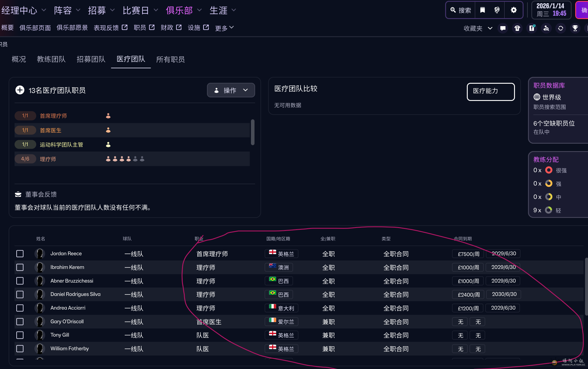The image size is (588, 369).
Task: Open the world globe icon
Action: [x=497, y=10]
